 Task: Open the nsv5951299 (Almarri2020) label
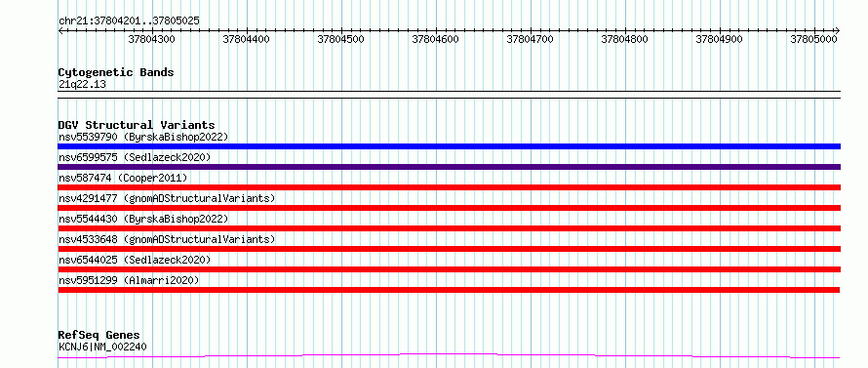pos(129,280)
